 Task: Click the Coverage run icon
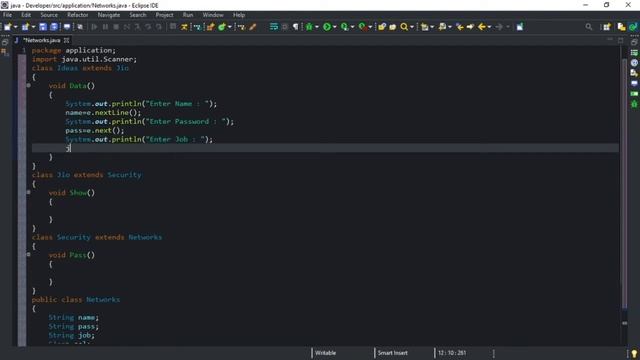click(x=344, y=27)
